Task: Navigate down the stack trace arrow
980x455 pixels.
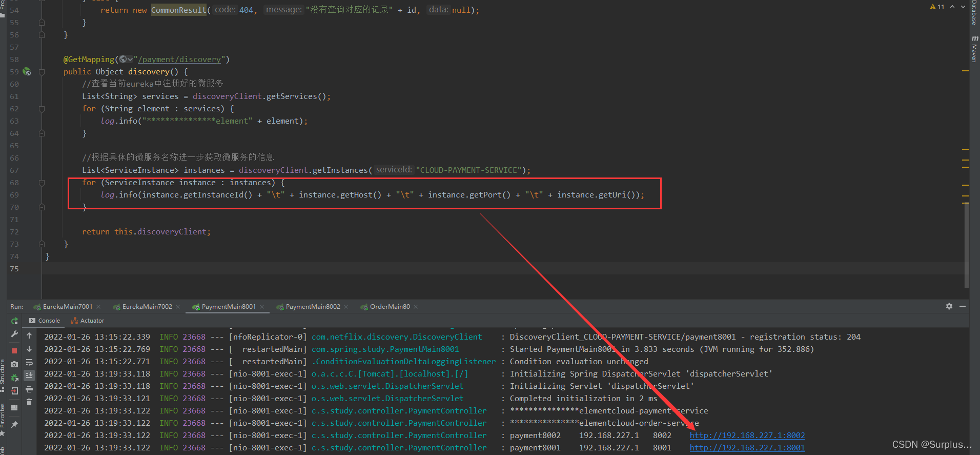Action: point(29,349)
